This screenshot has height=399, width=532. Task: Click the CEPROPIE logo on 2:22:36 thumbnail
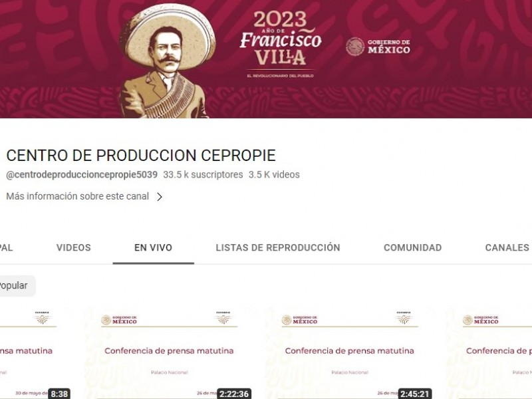(x=223, y=318)
